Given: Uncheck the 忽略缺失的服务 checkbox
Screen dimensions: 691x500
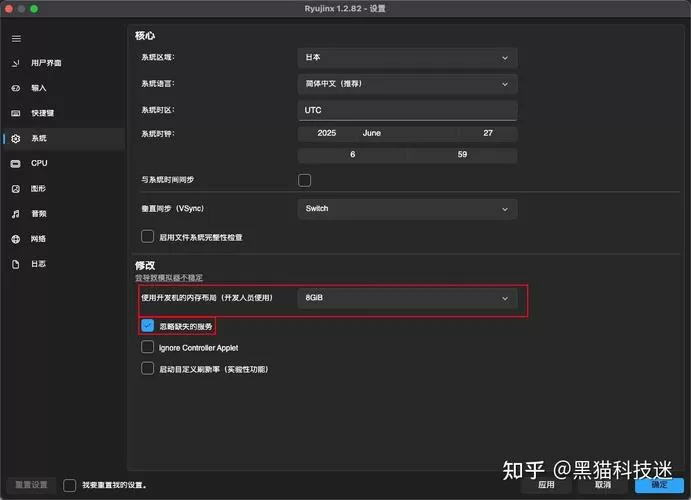Looking at the screenshot, I should [x=148, y=326].
